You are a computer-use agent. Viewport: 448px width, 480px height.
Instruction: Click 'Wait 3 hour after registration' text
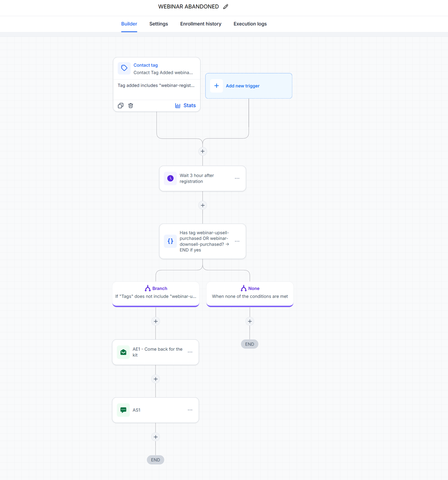[x=197, y=178]
